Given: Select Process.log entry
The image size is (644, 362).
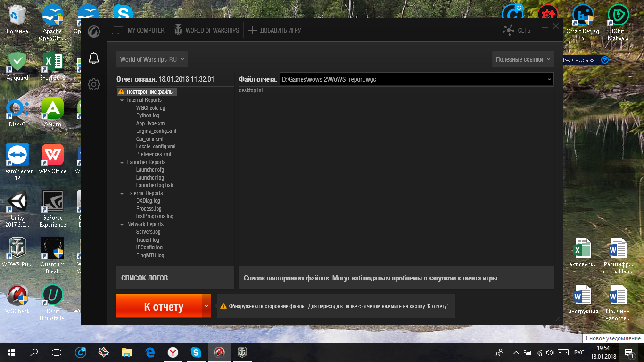Looking at the screenshot, I should tap(149, 209).
